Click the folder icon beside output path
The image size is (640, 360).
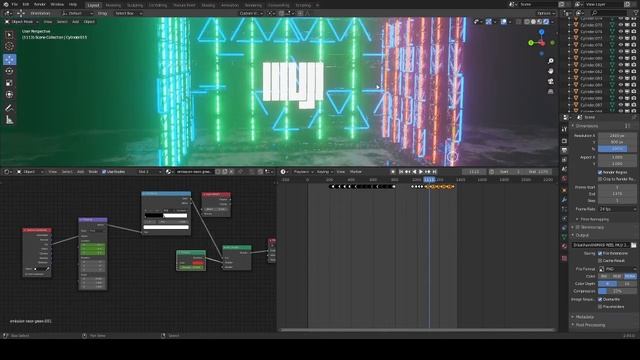click(x=633, y=245)
